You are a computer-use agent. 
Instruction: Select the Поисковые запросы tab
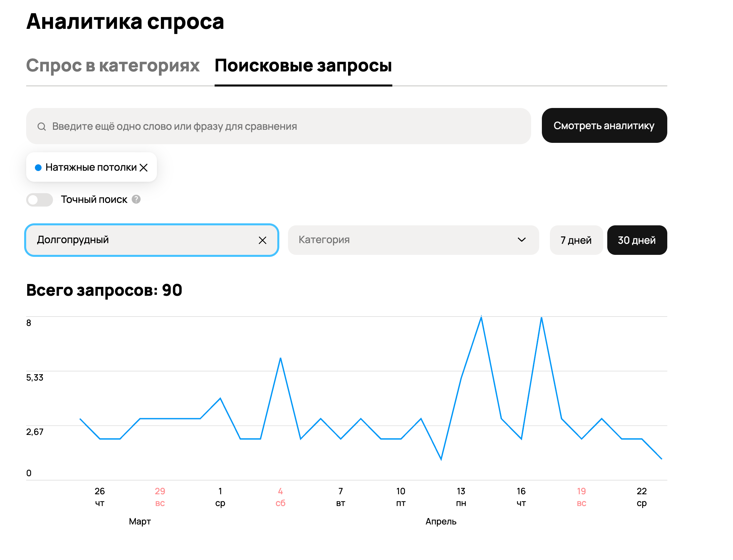pyautogui.click(x=303, y=65)
